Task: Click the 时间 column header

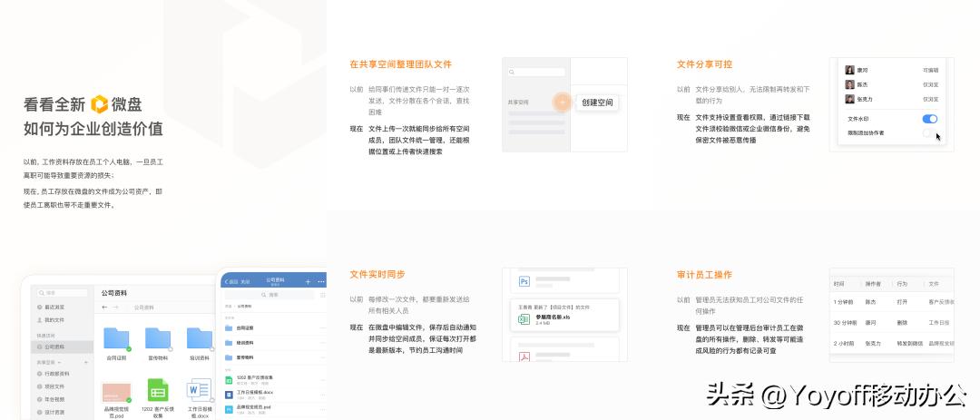Action: tap(838, 284)
